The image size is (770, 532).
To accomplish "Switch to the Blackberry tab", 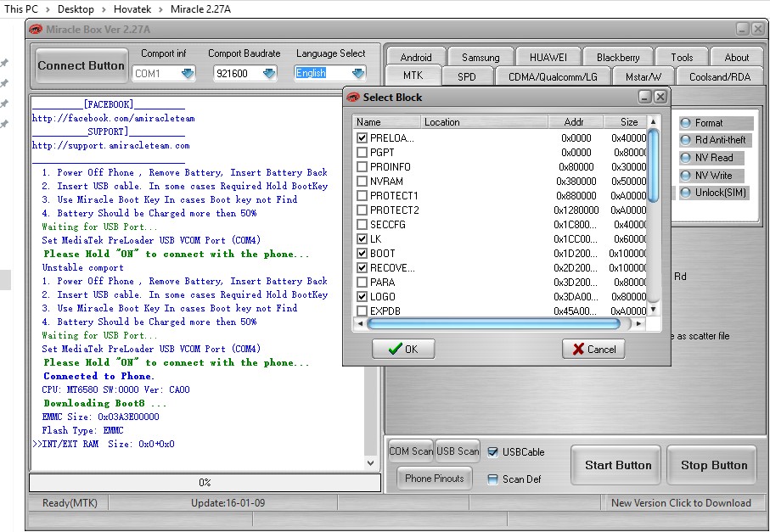I will pos(618,58).
